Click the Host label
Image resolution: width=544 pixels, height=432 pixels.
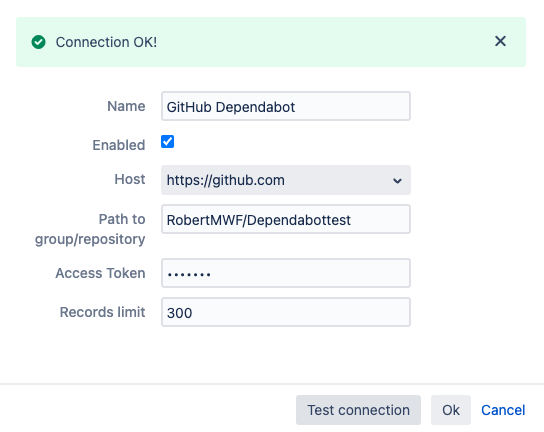130,179
